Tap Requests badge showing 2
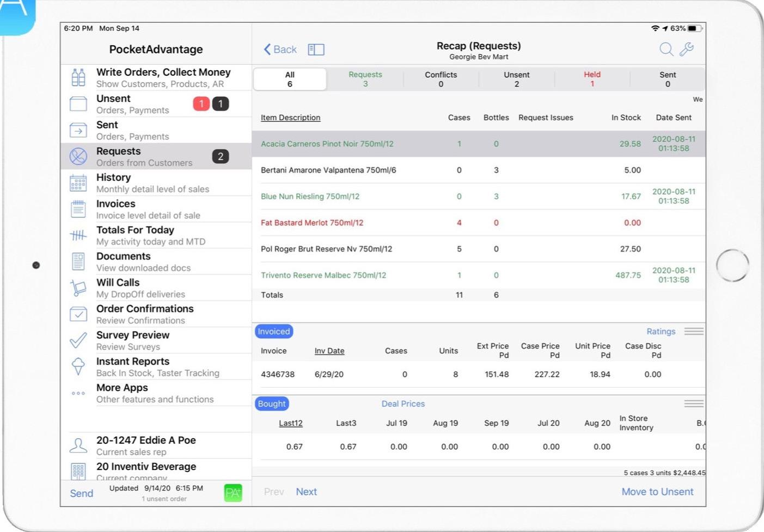This screenshot has width=764, height=532. pos(221,156)
